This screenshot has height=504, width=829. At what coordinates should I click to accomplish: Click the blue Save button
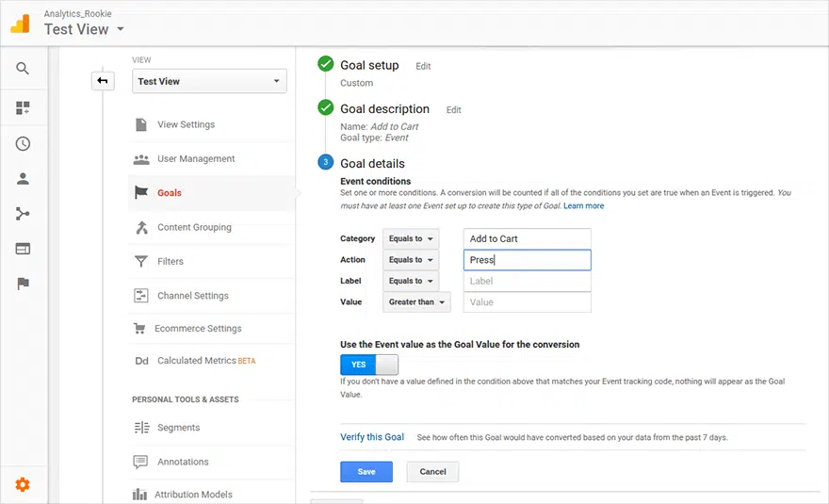tap(366, 472)
